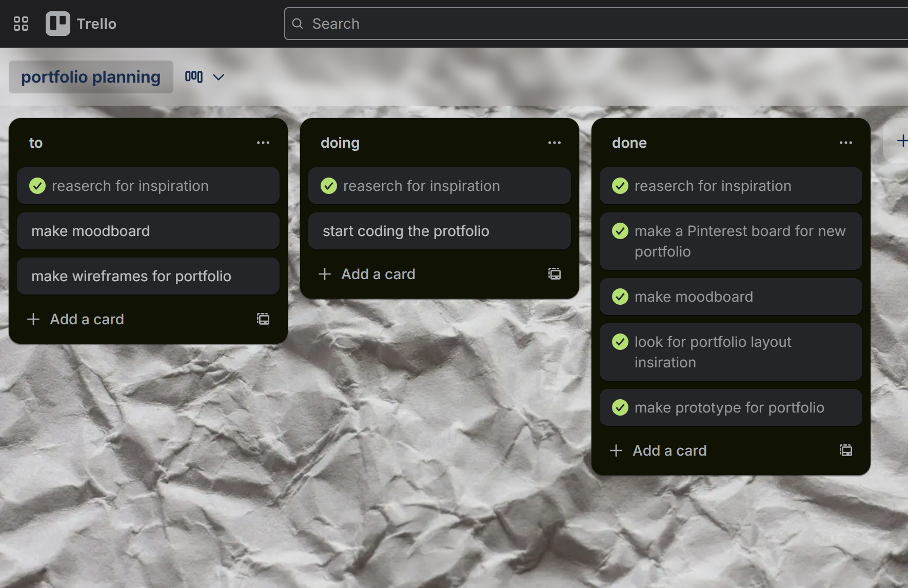Image resolution: width=908 pixels, height=588 pixels.
Task: Mark 'make prototype for portfolio' as incomplete
Action: point(620,407)
